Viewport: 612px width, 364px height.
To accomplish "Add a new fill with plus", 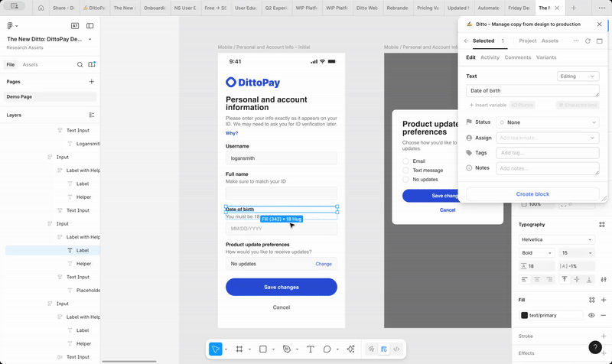I will (604, 300).
